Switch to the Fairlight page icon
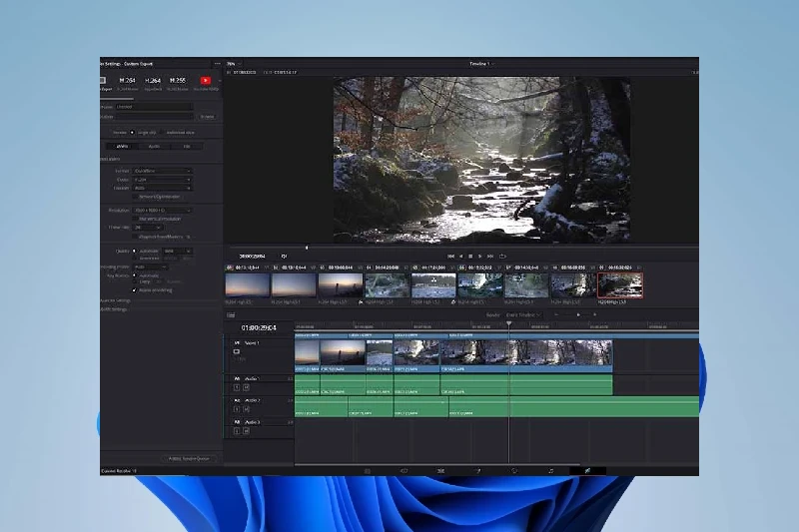799x532 pixels. 551,471
